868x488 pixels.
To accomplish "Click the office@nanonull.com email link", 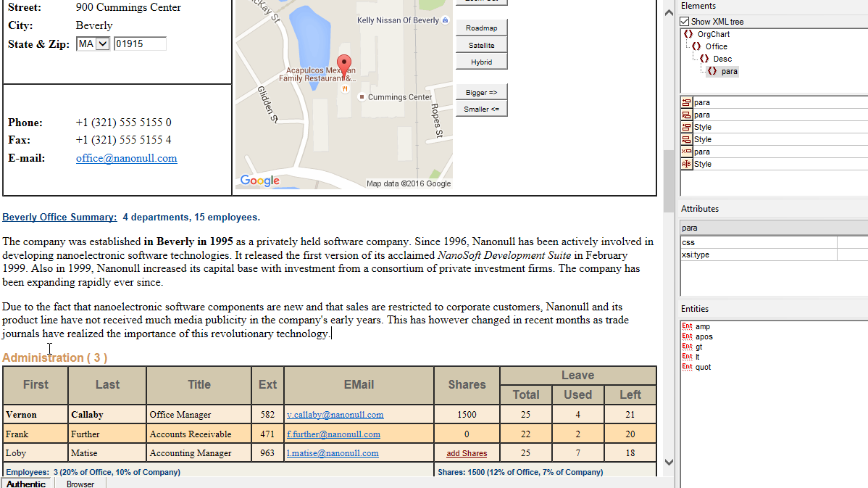I will pos(126,158).
